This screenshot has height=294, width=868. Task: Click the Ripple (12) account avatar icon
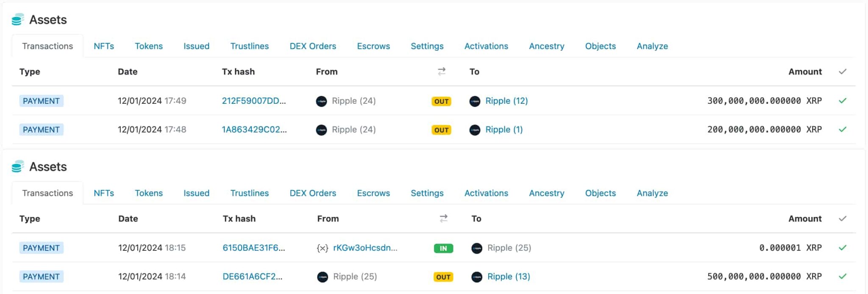pyautogui.click(x=475, y=101)
